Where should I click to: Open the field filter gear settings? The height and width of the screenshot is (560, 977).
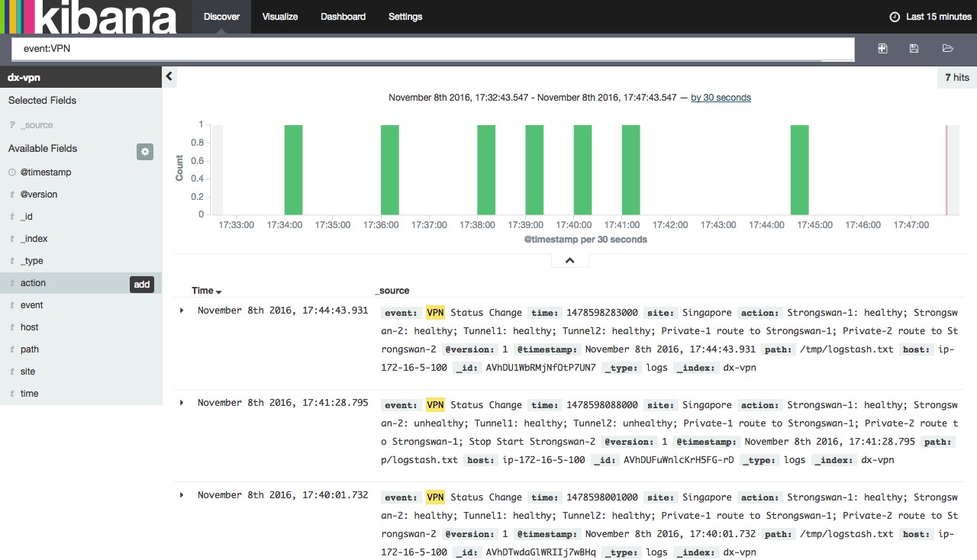[145, 151]
